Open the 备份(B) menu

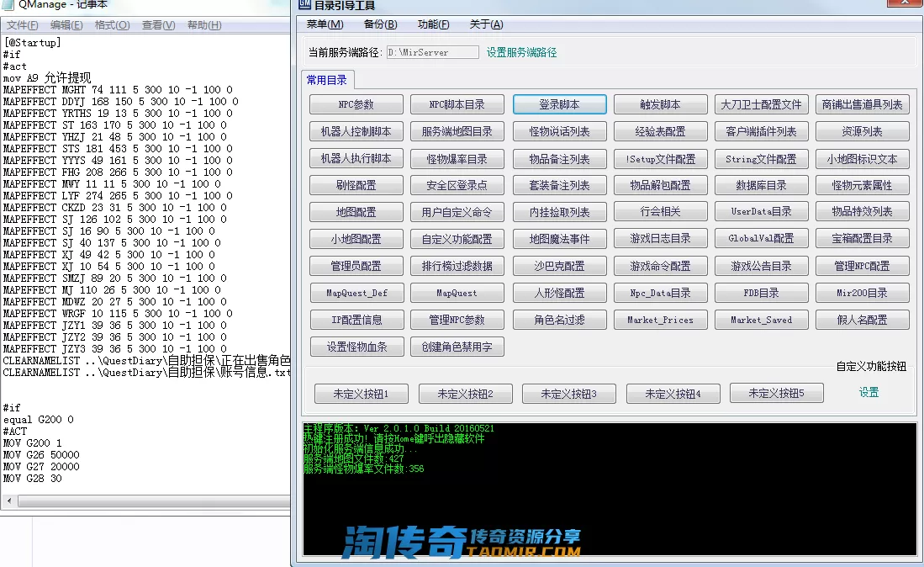point(380,24)
